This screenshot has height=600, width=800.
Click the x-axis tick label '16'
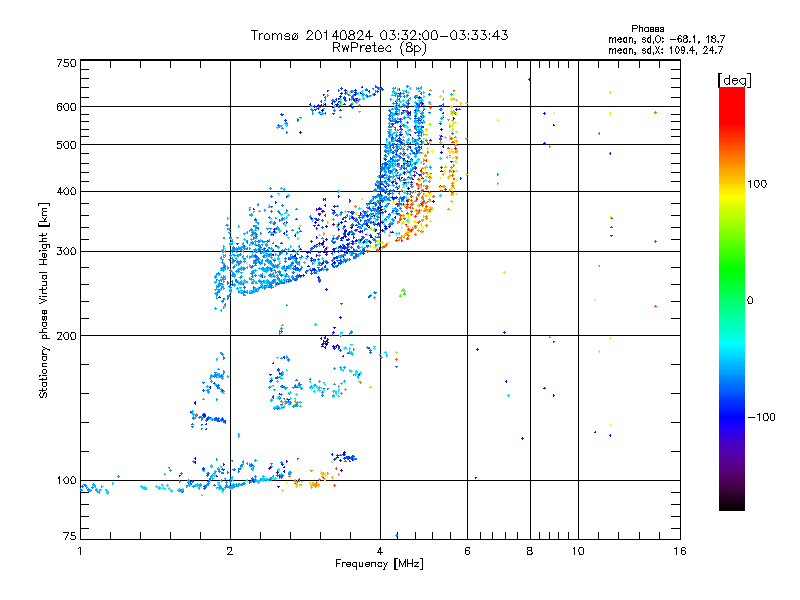(x=680, y=551)
